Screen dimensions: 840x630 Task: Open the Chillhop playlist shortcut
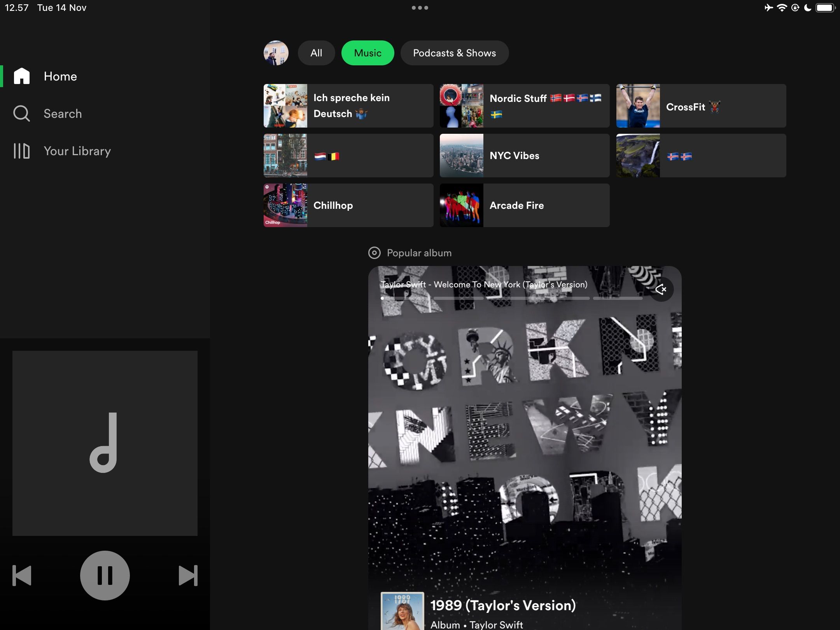pos(348,205)
